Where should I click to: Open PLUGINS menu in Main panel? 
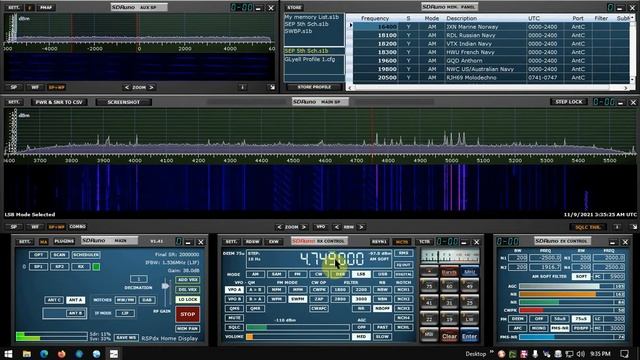click(x=64, y=242)
